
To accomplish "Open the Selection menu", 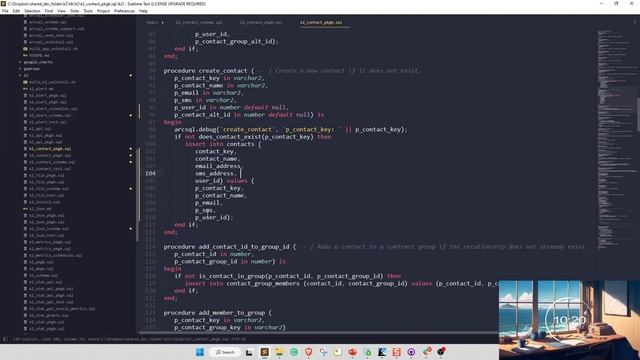I will [32, 11].
